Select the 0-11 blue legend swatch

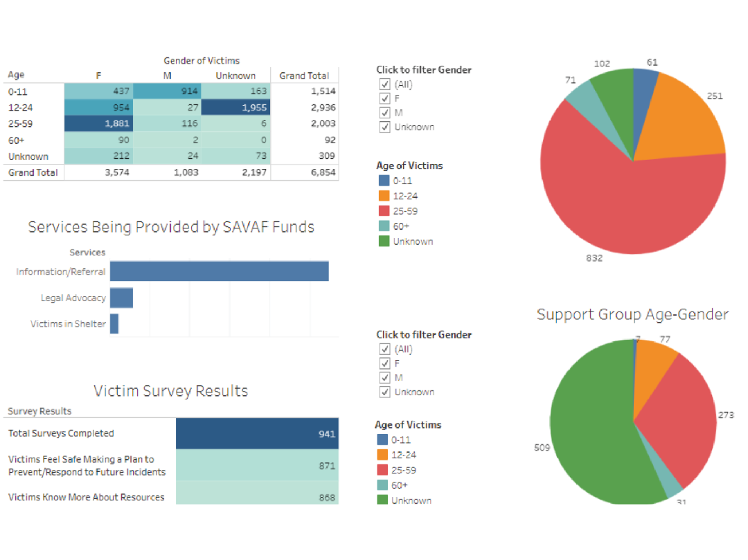[x=384, y=181]
